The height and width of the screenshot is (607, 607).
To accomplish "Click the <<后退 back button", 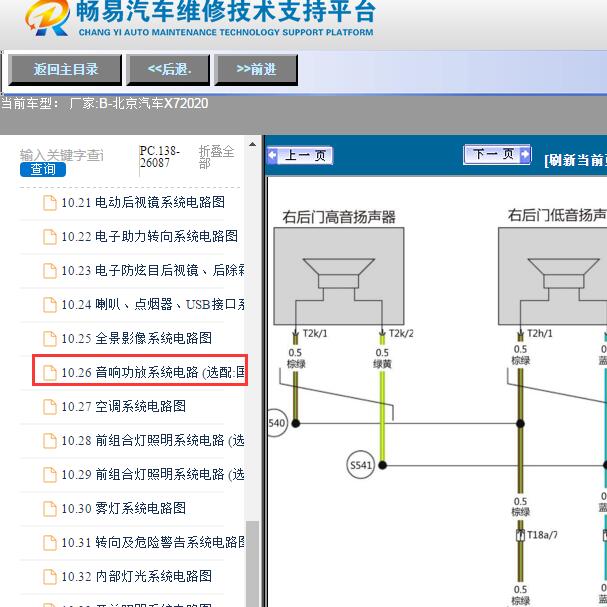I will (x=168, y=70).
